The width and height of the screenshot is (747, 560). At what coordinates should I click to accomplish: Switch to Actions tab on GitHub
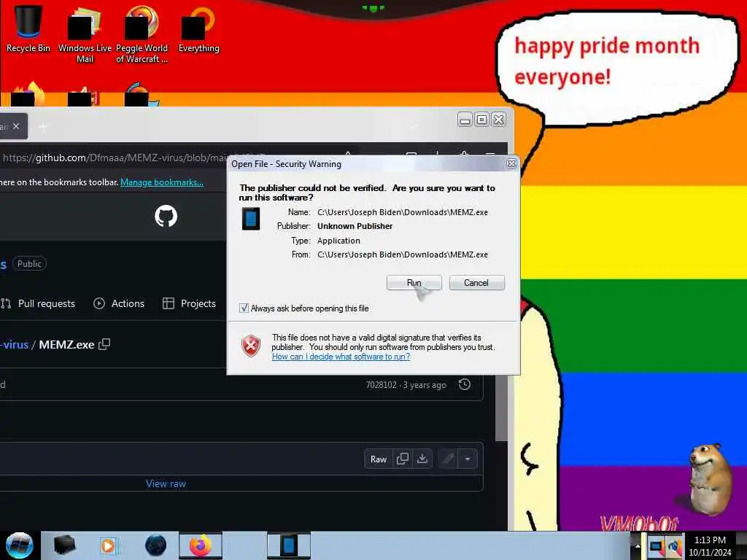119,303
